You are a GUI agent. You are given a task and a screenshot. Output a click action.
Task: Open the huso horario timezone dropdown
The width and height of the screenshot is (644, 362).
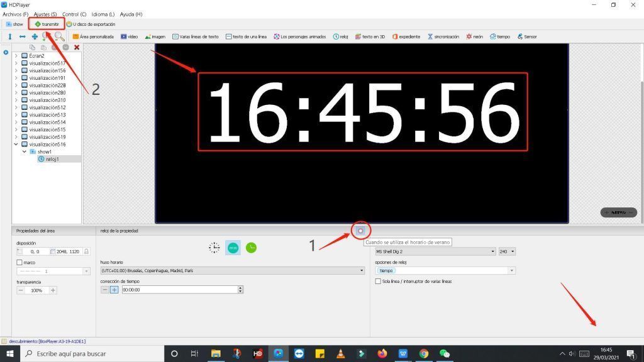coord(233,270)
